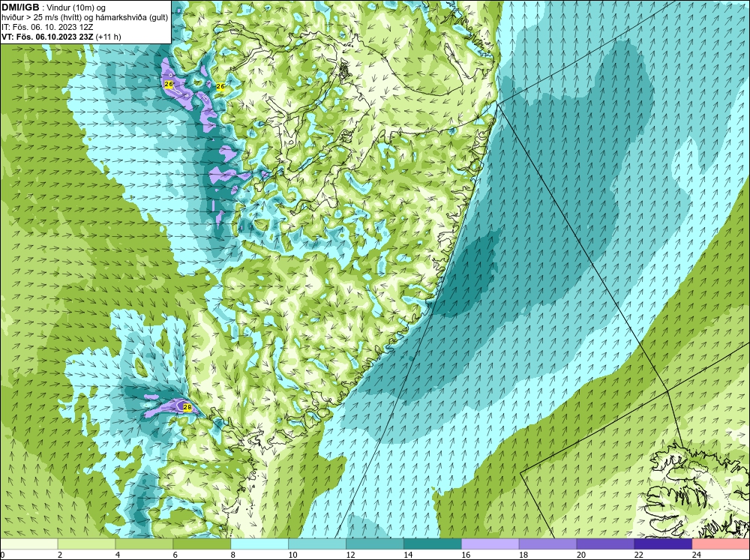750x560 pixels.
Task: Click the "hviður > 25 m/s (hvítt)" text line
Action: [x=40, y=18]
